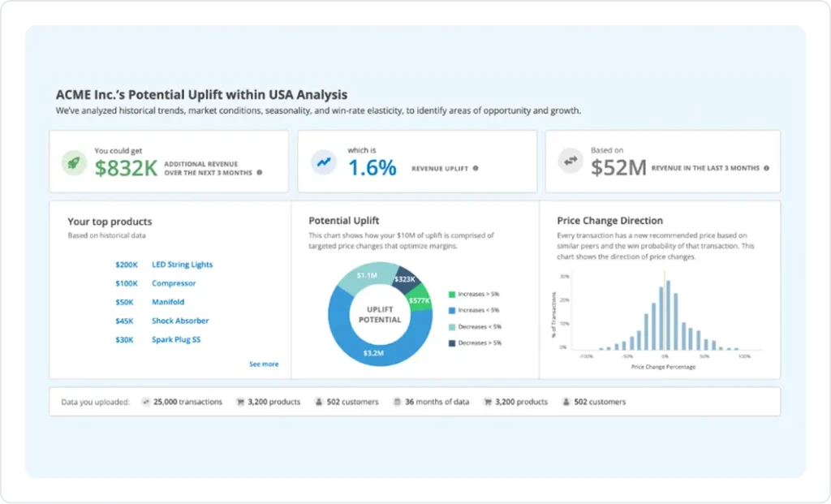Select the Manifold product link
The height and width of the screenshot is (504, 831).
[x=168, y=302]
